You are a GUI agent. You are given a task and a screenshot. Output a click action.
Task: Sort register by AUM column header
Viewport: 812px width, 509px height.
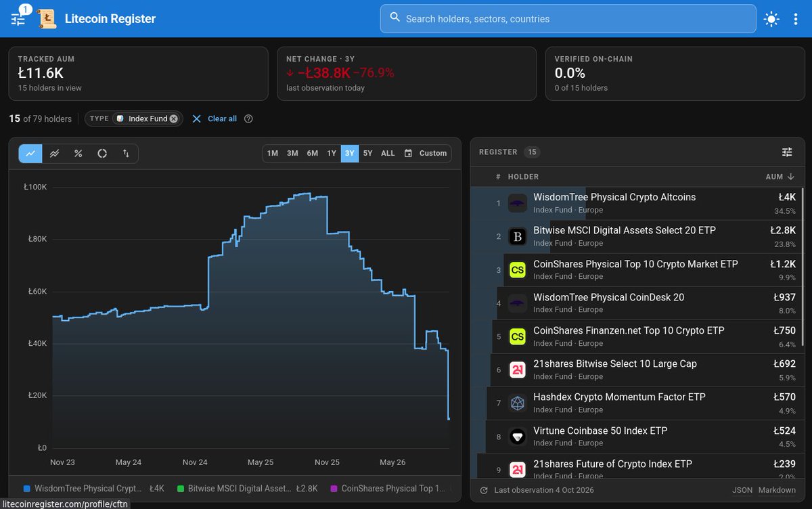click(780, 177)
